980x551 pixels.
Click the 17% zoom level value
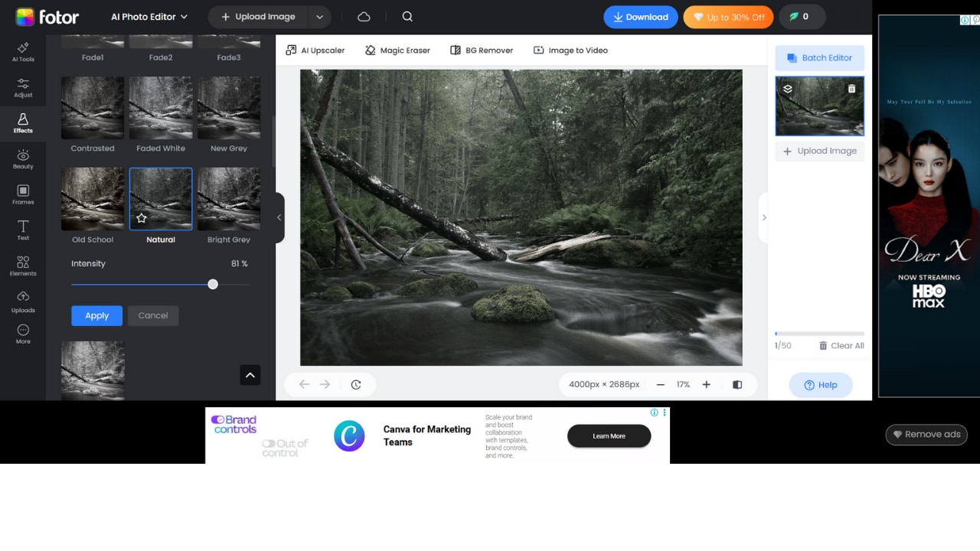(x=683, y=385)
